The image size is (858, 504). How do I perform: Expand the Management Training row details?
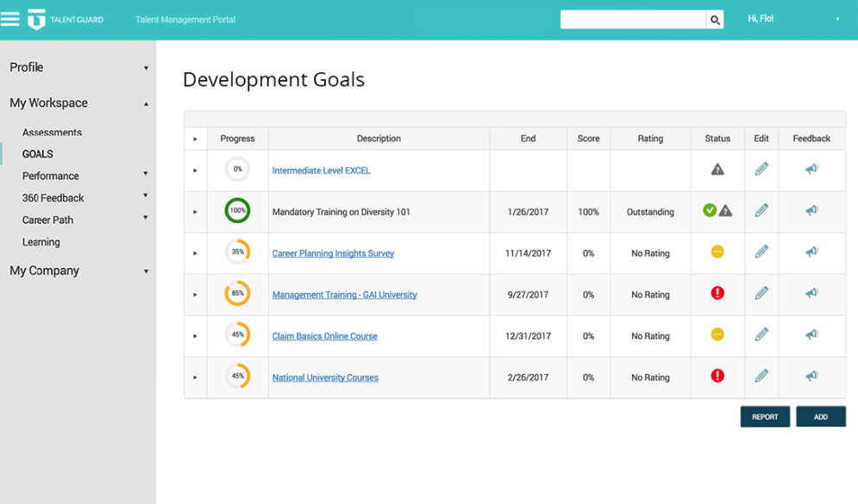click(196, 295)
